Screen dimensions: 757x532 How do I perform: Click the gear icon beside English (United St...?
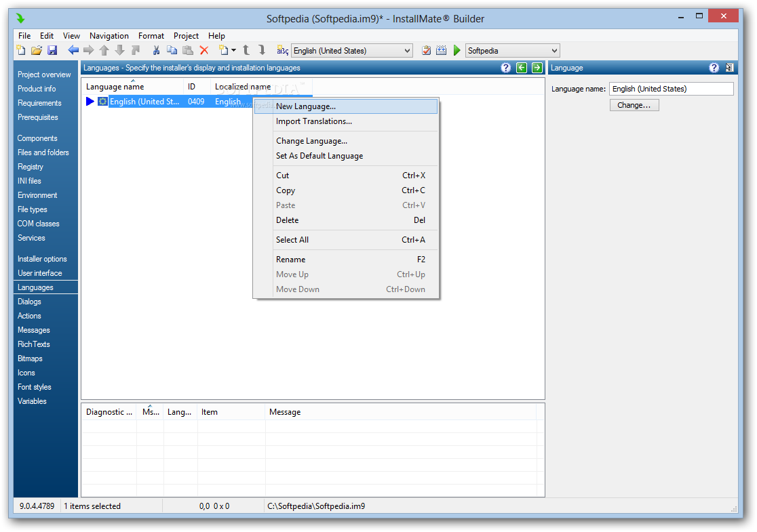pos(102,101)
